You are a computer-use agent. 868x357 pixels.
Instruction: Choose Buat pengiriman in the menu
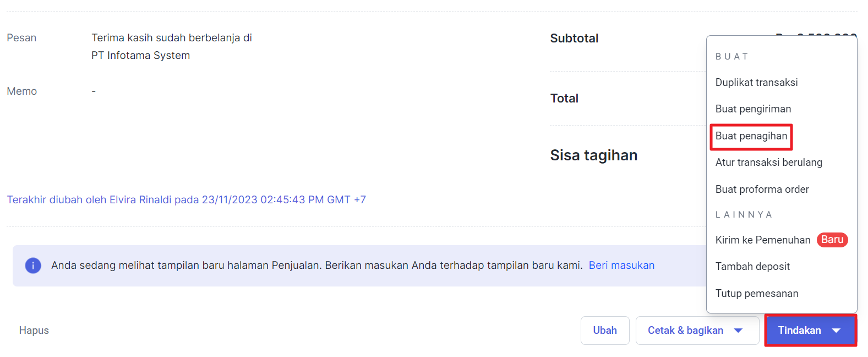click(x=753, y=109)
